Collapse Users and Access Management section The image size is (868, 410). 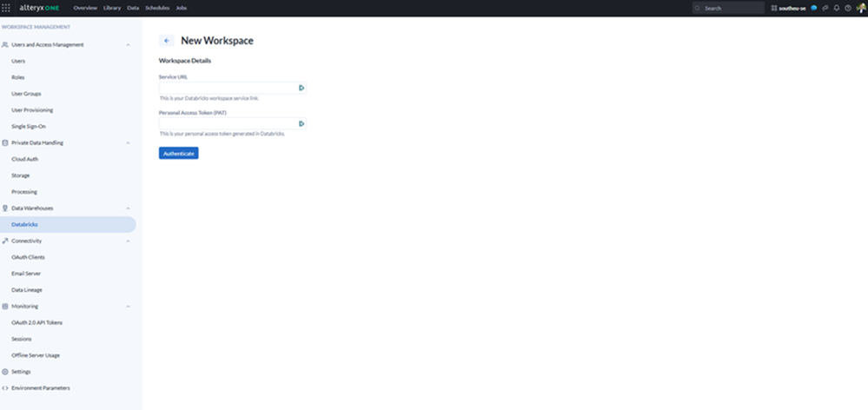pyautogui.click(x=128, y=45)
